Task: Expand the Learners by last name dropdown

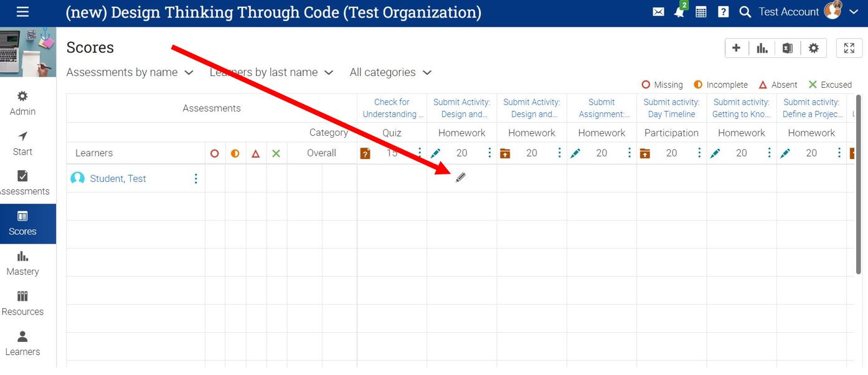Action: (271, 72)
